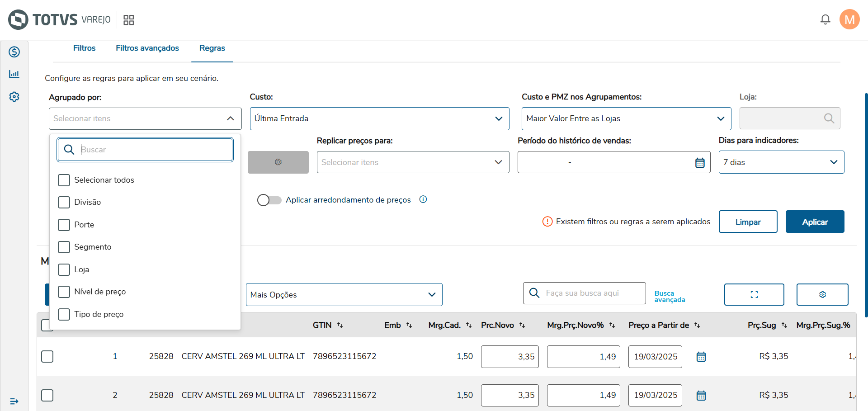
Task: Open the bar chart sidebar icon
Action: tap(14, 74)
